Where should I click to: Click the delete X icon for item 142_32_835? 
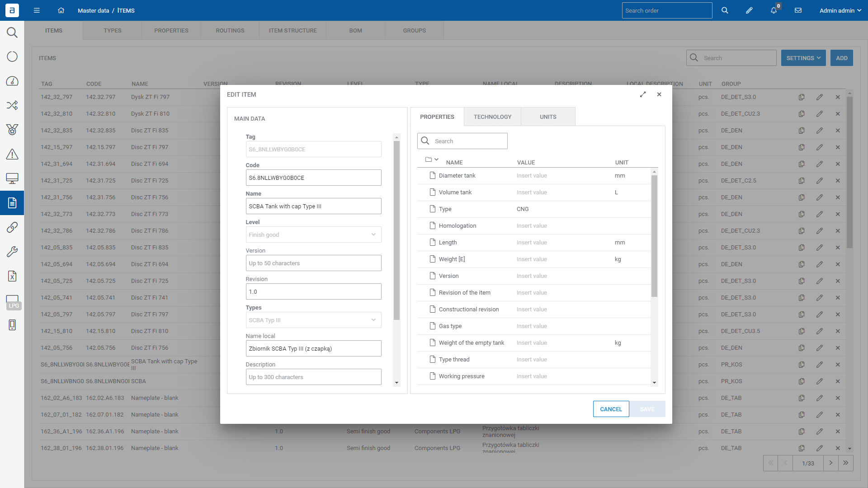(839, 131)
